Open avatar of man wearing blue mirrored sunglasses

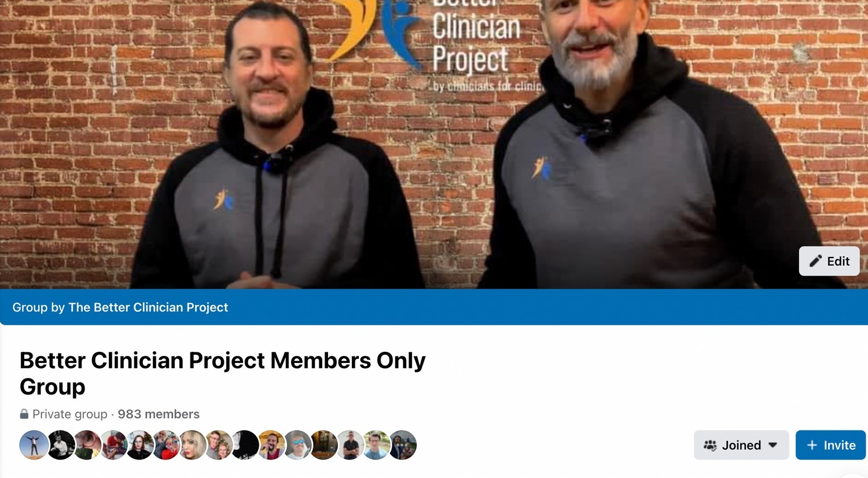click(x=298, y=445)
